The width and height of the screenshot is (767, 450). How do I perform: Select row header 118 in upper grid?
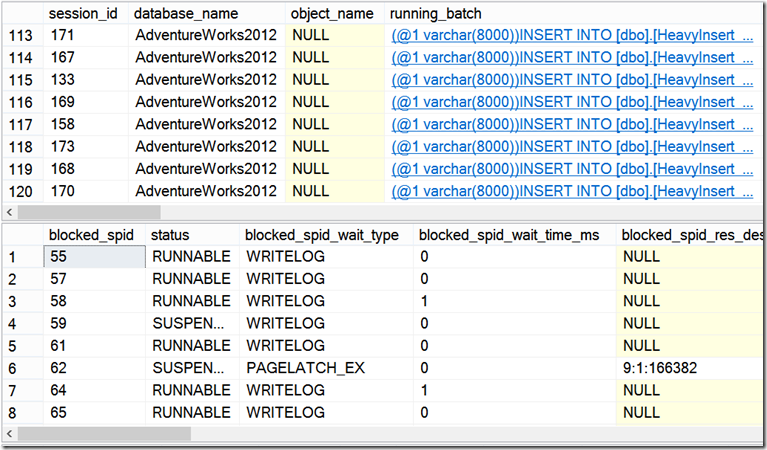pyautogui.click(x=23, y=147)
